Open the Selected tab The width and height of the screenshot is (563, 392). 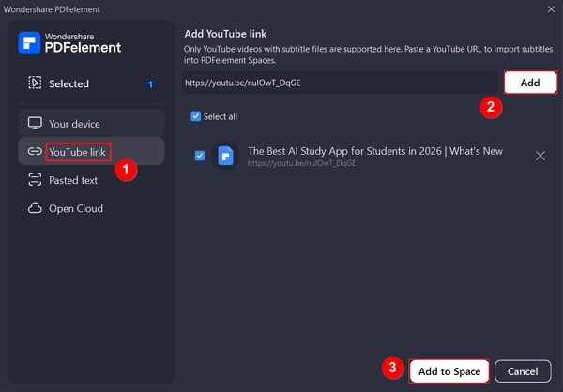(x=92, y=83)
